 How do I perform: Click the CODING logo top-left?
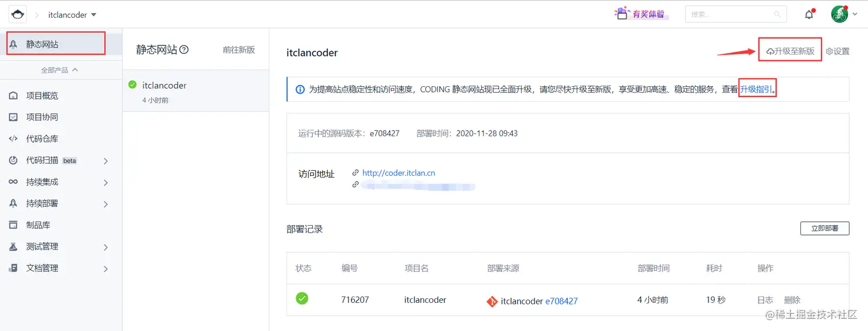17,13
